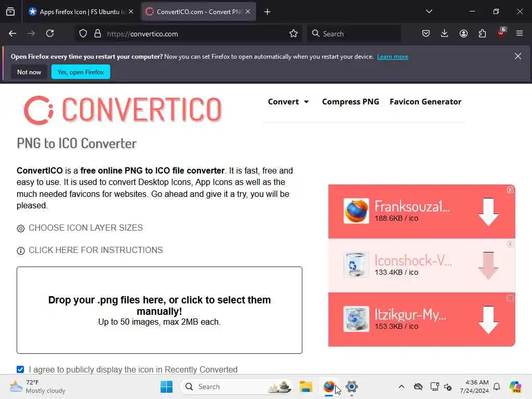Click the ConvertICO logo
Viewport: 532px width, 399px height.
pos(123,110)
